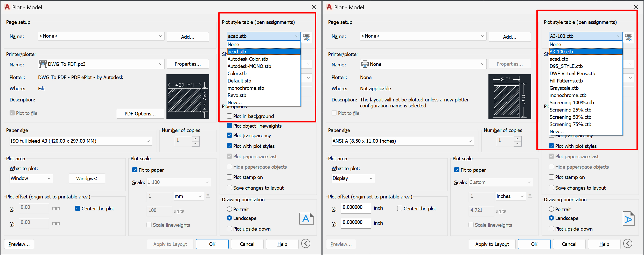
Task: Click the collapse arrow icon beside right Help
Action: [x=628, y=244]
